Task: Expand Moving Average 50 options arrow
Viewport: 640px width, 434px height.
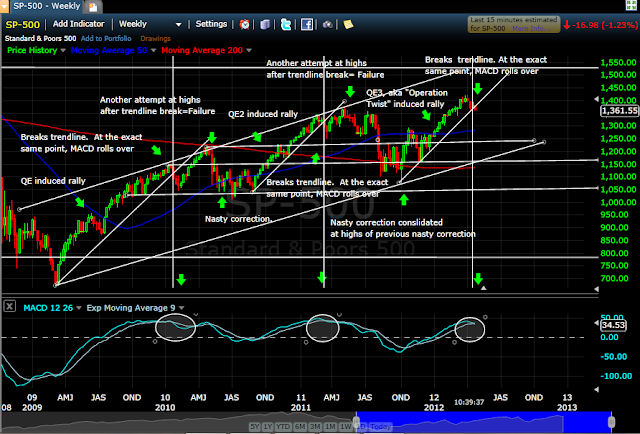Action: 153,50
